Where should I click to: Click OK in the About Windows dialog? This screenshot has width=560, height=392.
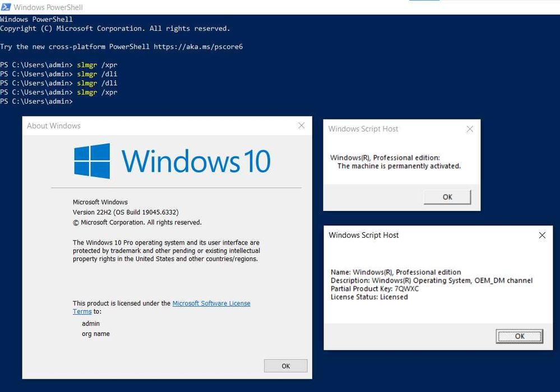[285, 366]
